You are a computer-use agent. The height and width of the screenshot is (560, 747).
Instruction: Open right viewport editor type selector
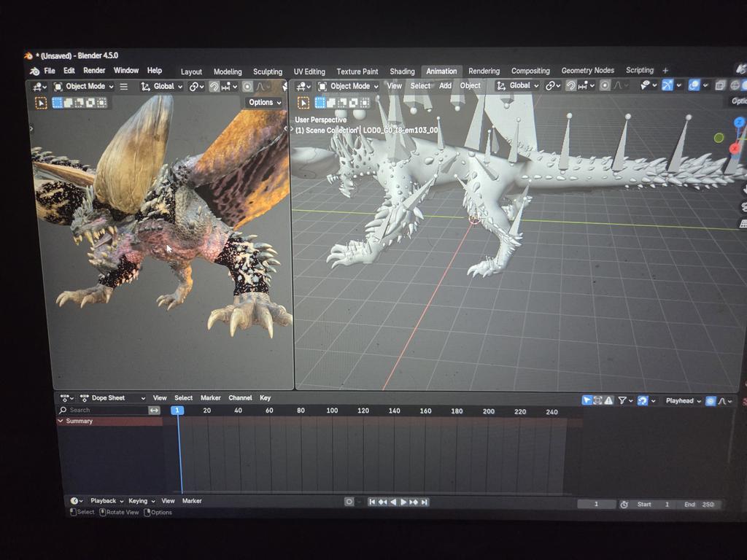coord(303,86)
